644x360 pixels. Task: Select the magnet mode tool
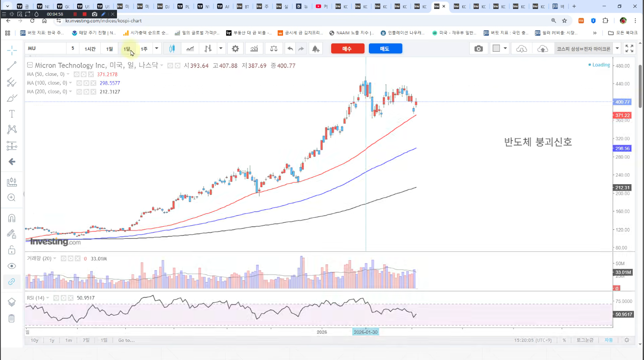(x=12, y=218)
